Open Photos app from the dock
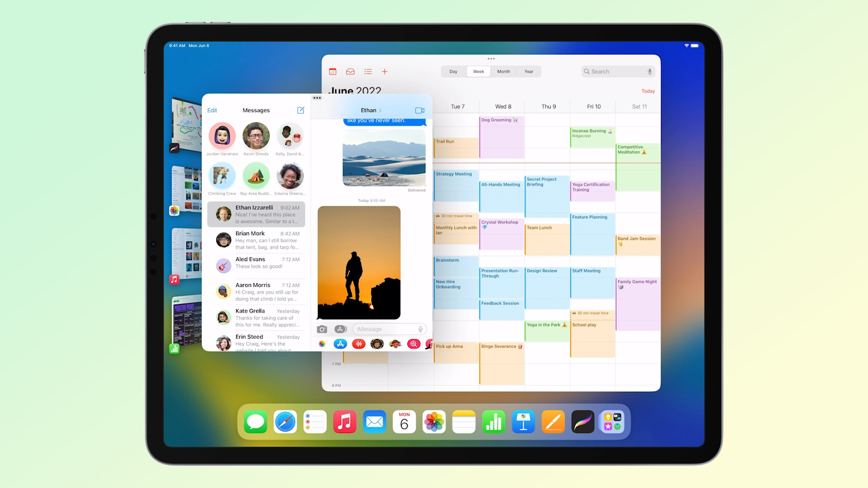The image size is (868, 488). click(434, 422)
